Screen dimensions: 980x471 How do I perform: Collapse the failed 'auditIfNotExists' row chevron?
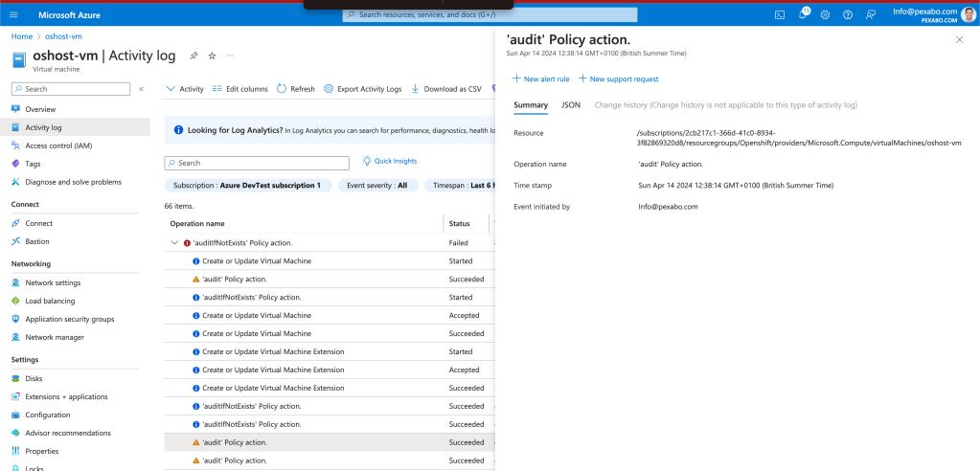(173, 242)
